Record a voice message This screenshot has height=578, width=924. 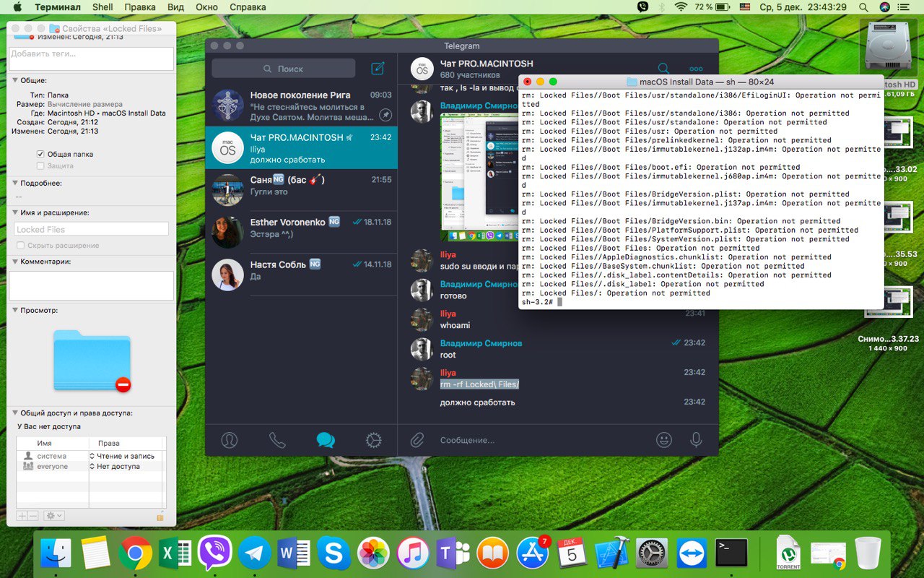click(x=696, y=439)
